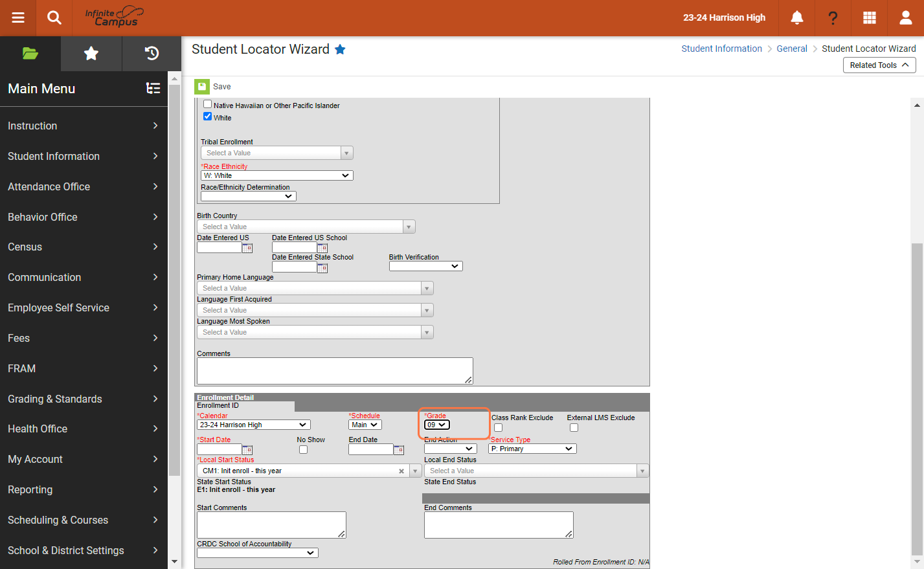924x569 pixels.
Task: Open the hamburger navigation menu
Action: 18,17
